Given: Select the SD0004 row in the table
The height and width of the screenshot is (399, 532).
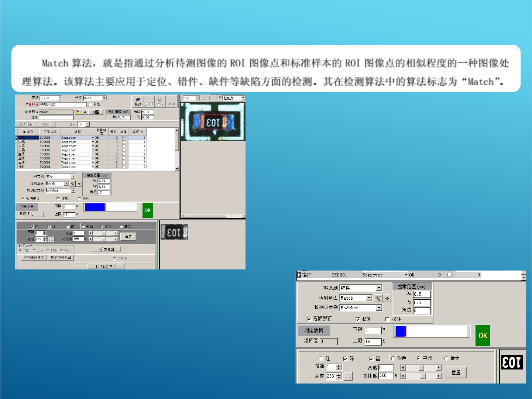Looking at the screenshot, I should coord(81,150).
